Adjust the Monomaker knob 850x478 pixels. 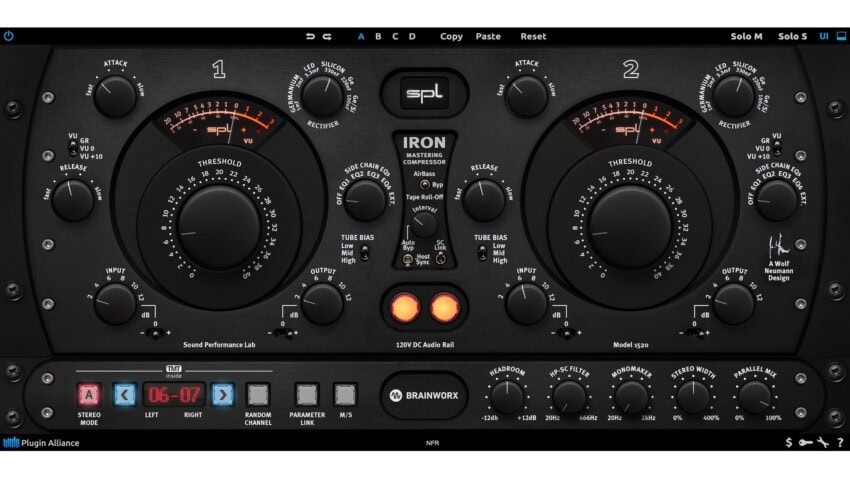(631, 398)
